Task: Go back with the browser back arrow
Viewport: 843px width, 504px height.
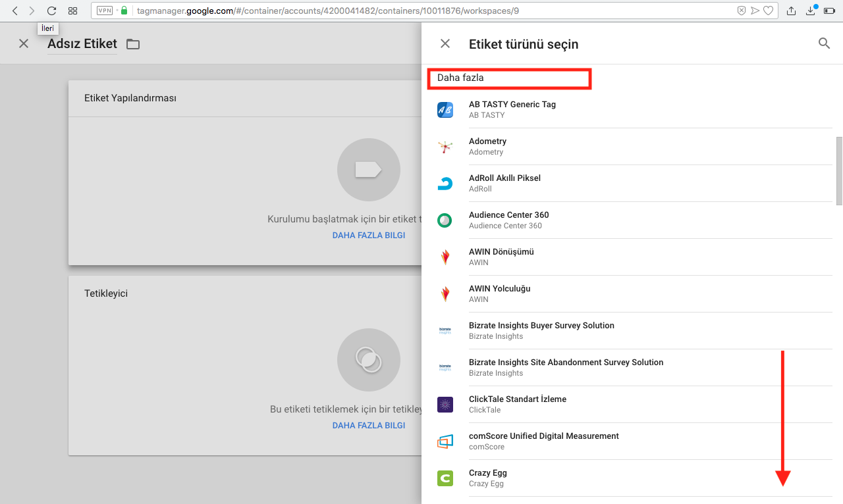Action: tap(15, 11)
